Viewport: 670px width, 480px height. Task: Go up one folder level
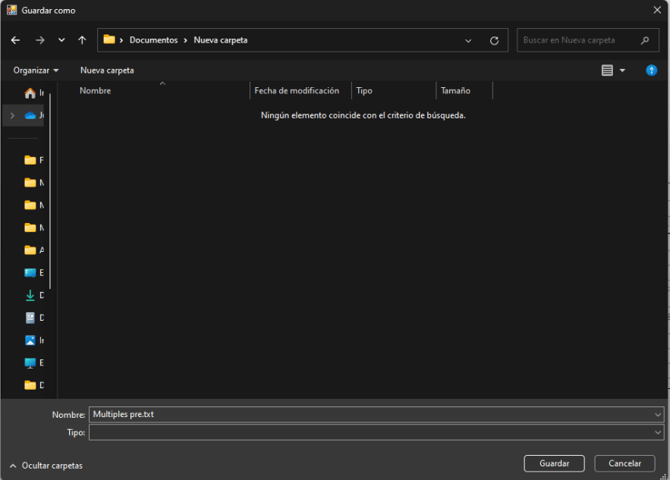pos(82,40)
